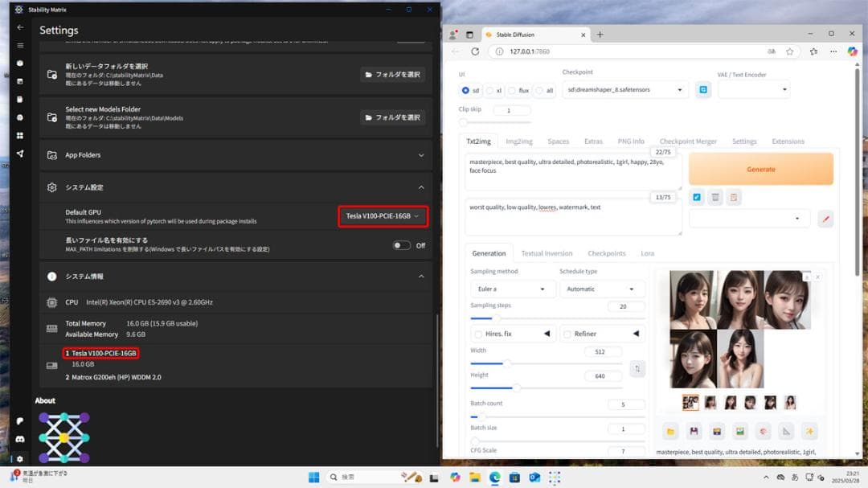Click the save-as-zip icon below the gallery
Screen dimensions: 868x488
(716, 431)
